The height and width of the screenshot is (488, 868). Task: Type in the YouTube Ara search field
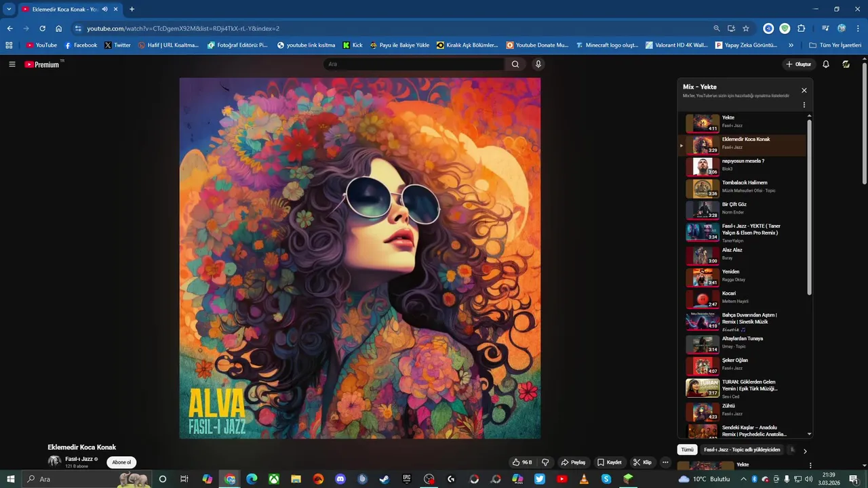click(x=414, y=64)
